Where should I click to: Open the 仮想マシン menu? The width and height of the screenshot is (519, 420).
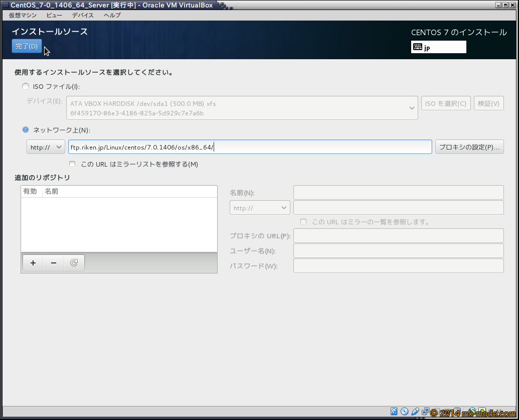coord(23,15)
